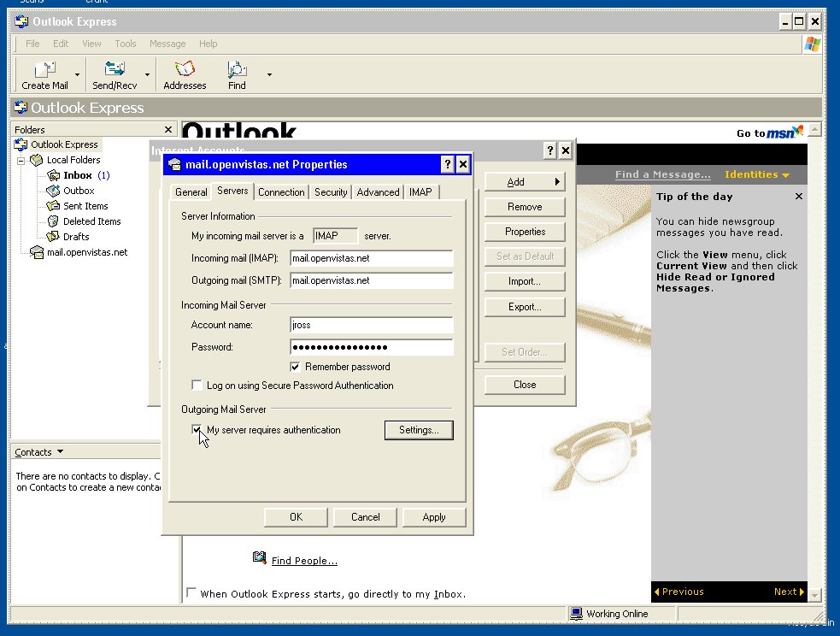Open the Identities dropdown
This screenshot has width=840, height=636.
click(757, 174)
